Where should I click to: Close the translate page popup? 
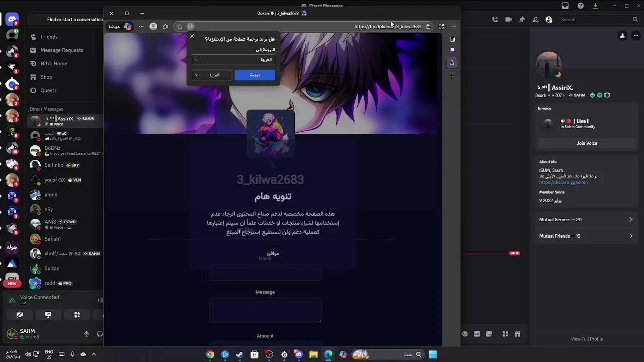click(x=192, y=36)
